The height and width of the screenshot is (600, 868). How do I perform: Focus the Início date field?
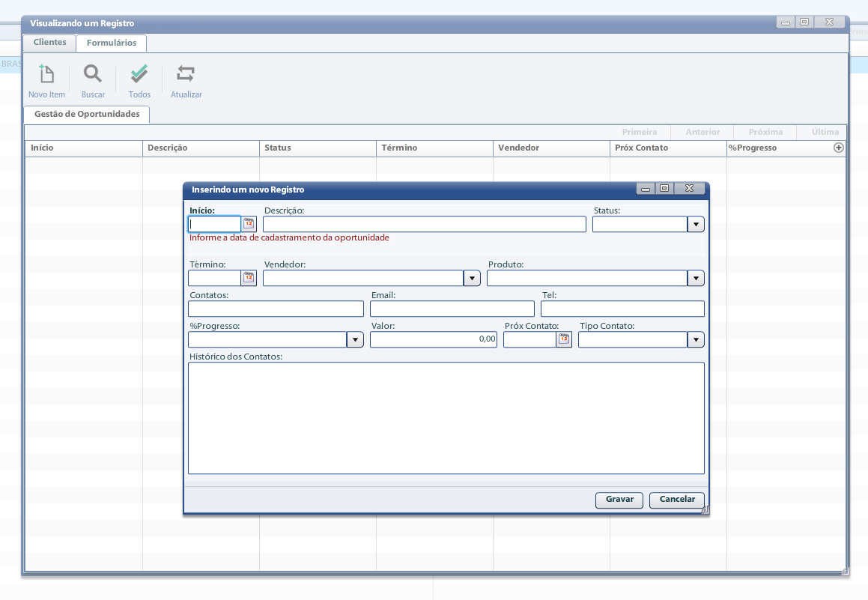pos(215,224)
